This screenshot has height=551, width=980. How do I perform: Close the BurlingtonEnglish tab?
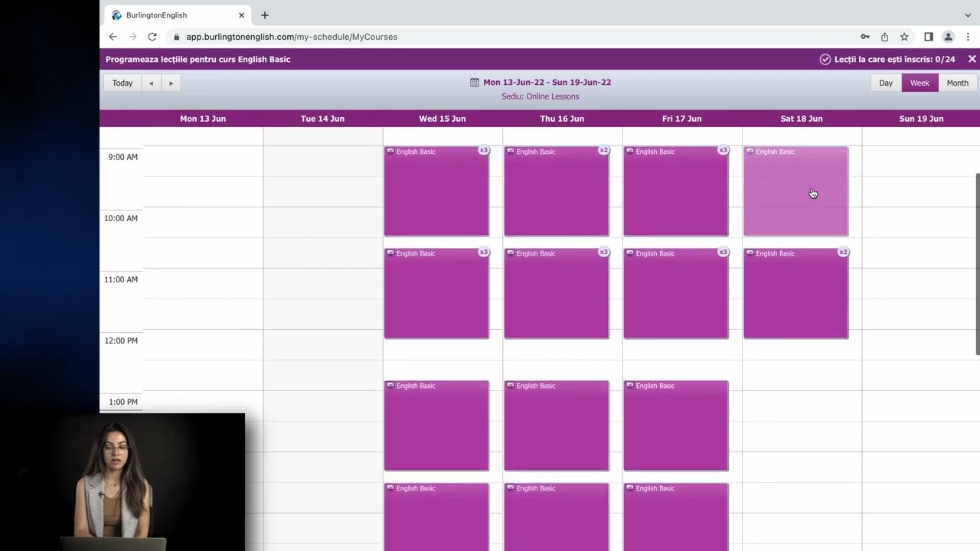[241, 15]
